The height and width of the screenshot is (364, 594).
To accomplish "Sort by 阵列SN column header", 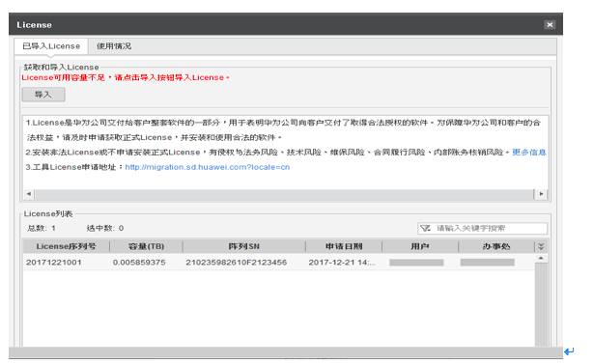I will (x=244, y=246).
